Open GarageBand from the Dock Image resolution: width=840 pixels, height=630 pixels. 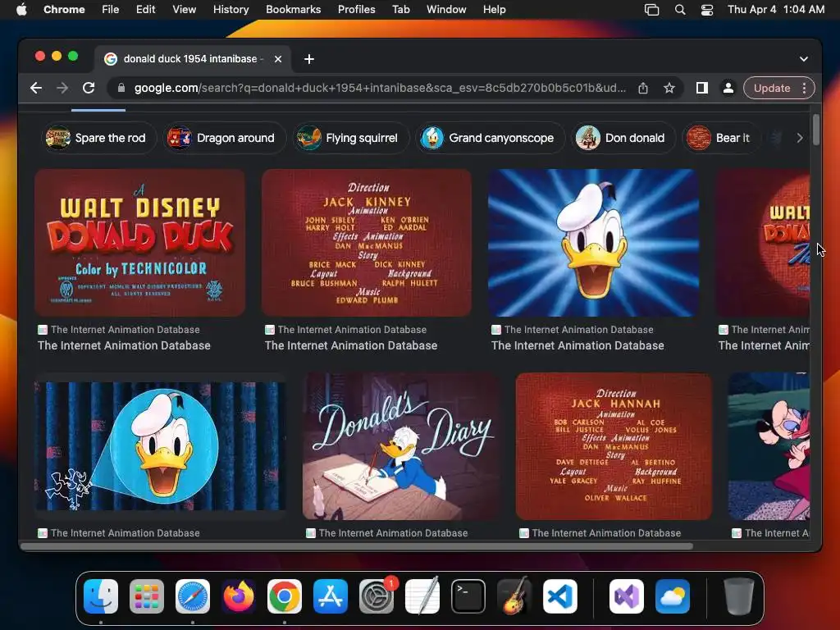click(x=514, y=596)
